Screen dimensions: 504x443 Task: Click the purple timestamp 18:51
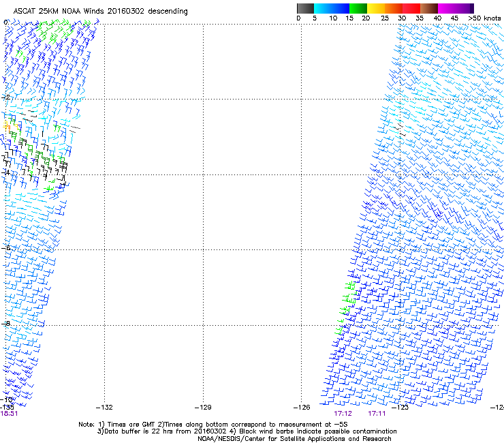[9, 414]
